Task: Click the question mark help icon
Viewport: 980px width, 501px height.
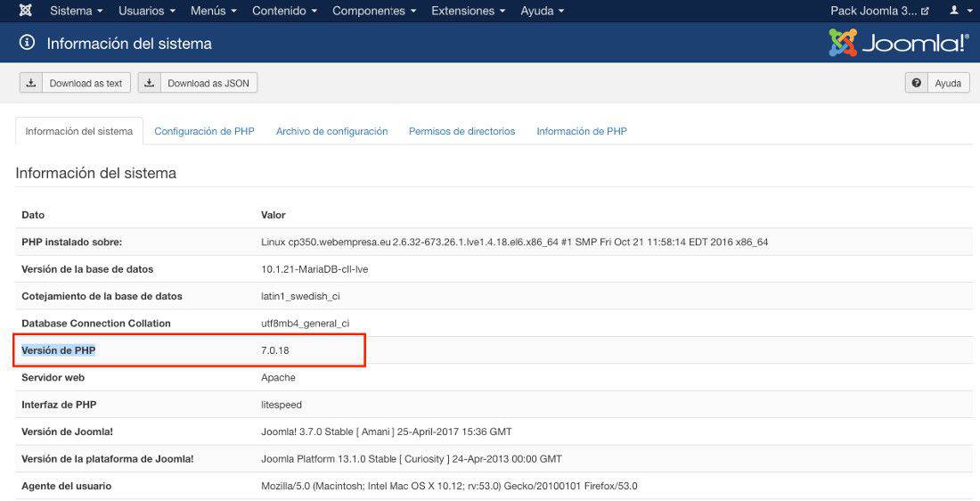Action: 916,83
